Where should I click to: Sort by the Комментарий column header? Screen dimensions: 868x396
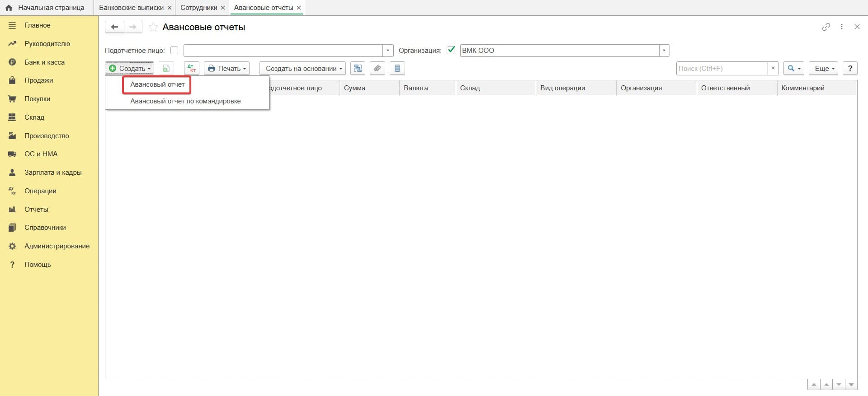coord(817,88)
